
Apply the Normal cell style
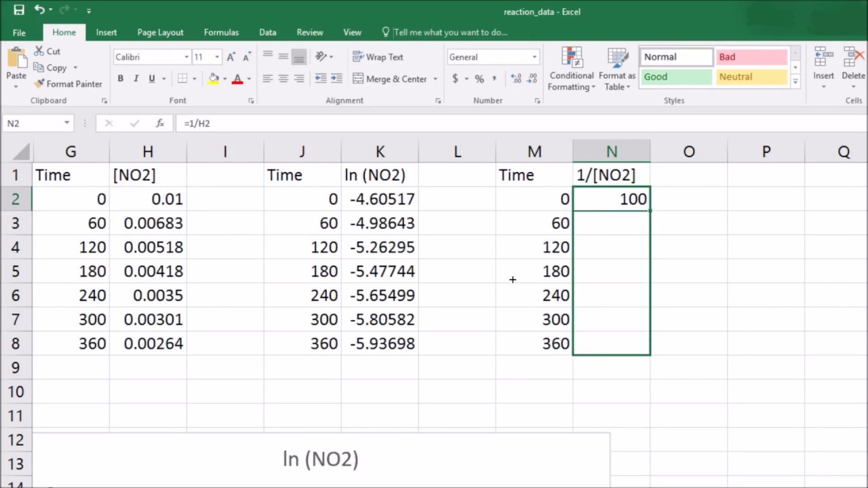pos(676,57)
